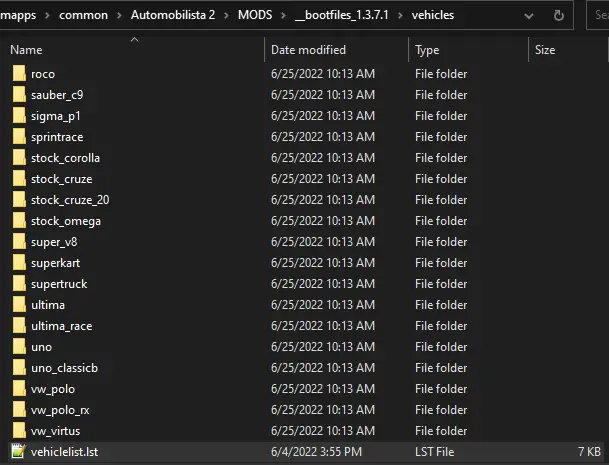
Task: Select the sigma_p1 folder name
Action: point(56,116)
